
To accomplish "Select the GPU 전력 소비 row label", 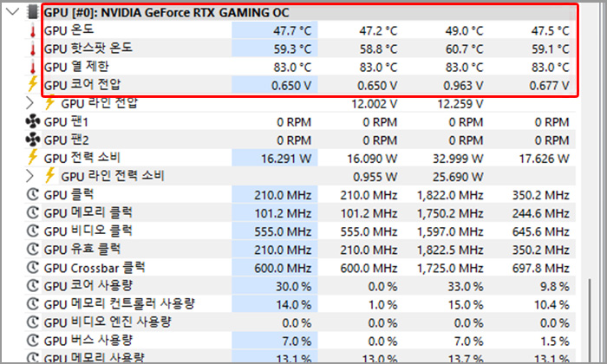I will [x=82, y=158].
